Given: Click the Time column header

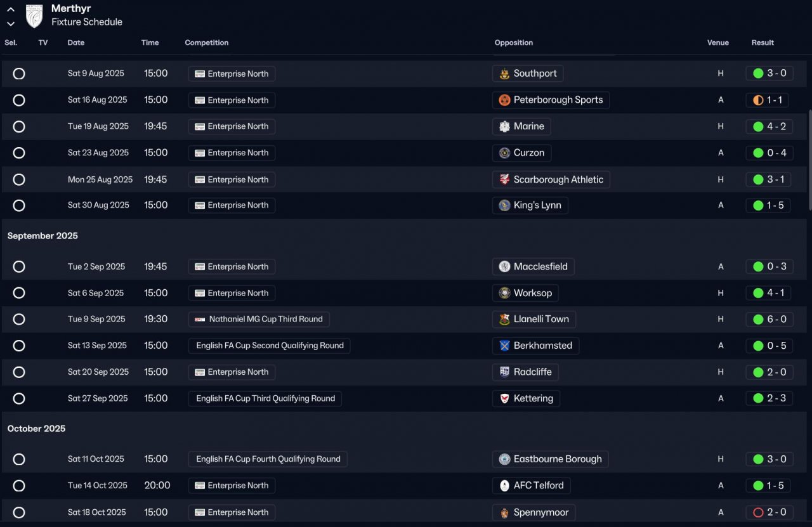Looking at the screenshot, I should coord(150,42).
